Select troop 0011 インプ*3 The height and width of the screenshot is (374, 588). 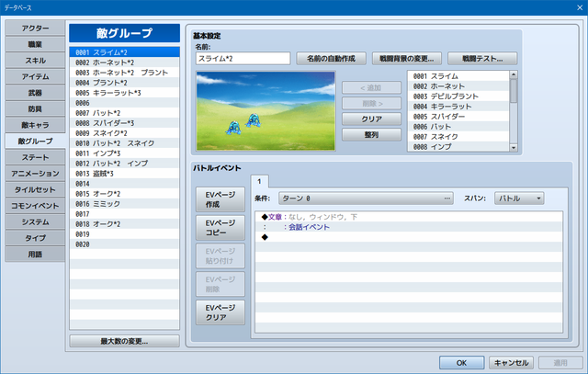tap(125, 153)
